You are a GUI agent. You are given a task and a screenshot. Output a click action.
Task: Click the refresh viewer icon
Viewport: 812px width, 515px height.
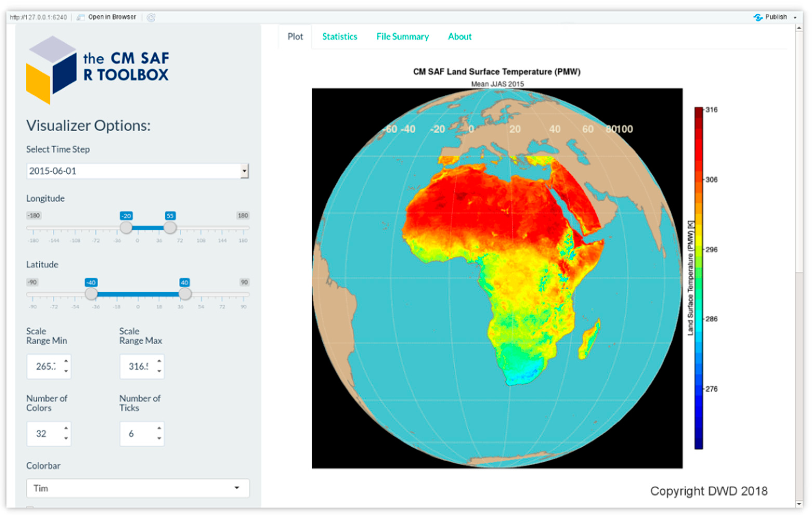click(x=151, y=17)
